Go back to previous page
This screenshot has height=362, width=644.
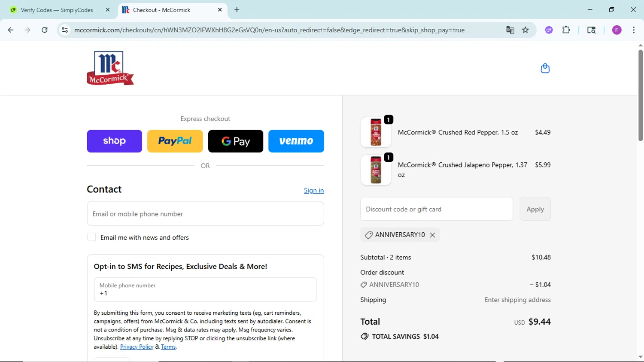point(11,30)
